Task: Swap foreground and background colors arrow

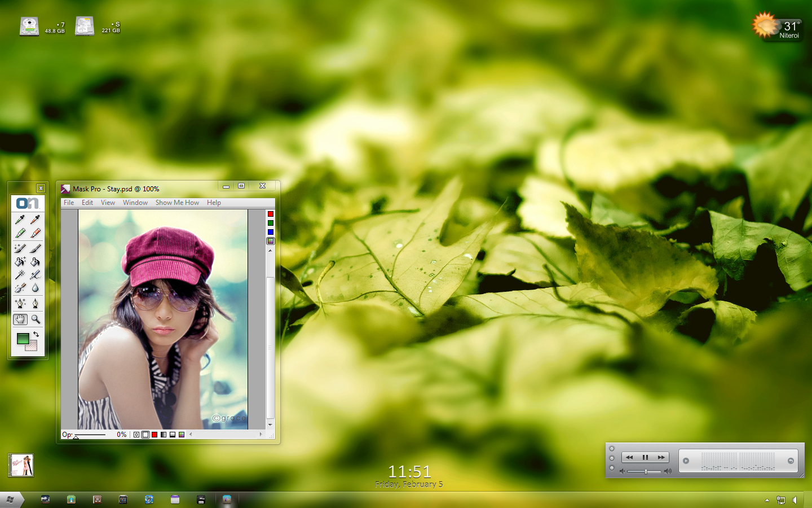Action: (x=36, y=334)
